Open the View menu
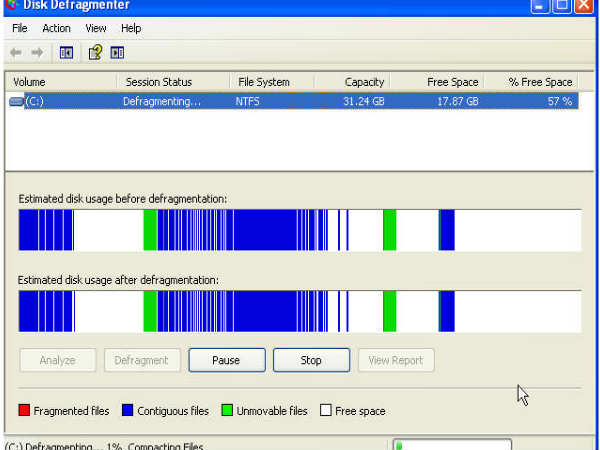The image size is (600, 450). tap(96, 28)
